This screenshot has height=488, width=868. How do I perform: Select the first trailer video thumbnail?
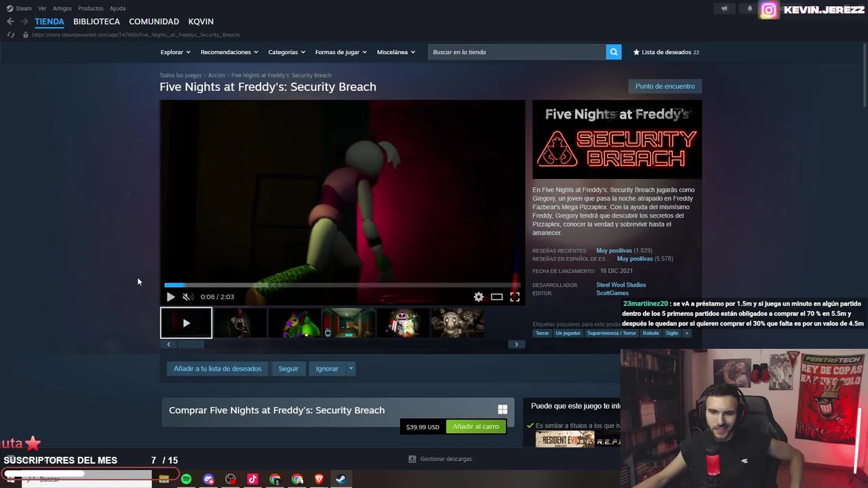[186, 323]
